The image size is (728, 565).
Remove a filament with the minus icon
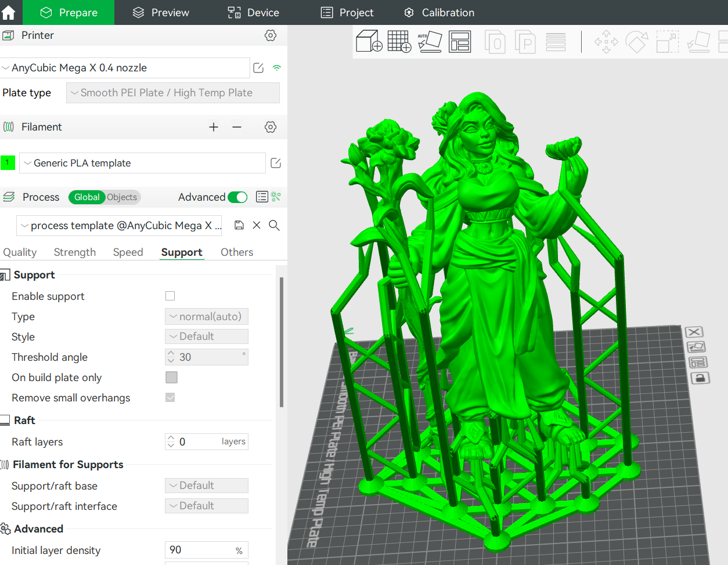pyautogui.click(x=237, y=127)
